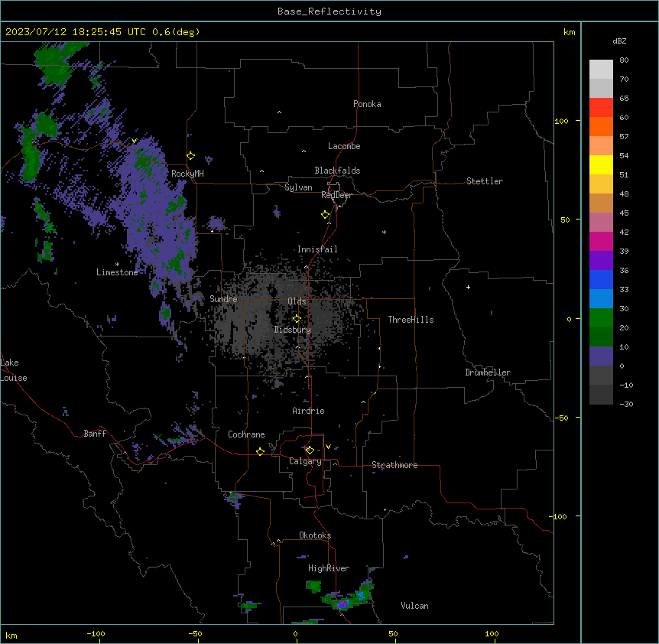Pick the bright green 20–30 dBZ swatch
659x644 pixels.
pyautogui.click(x=601, y=318)
